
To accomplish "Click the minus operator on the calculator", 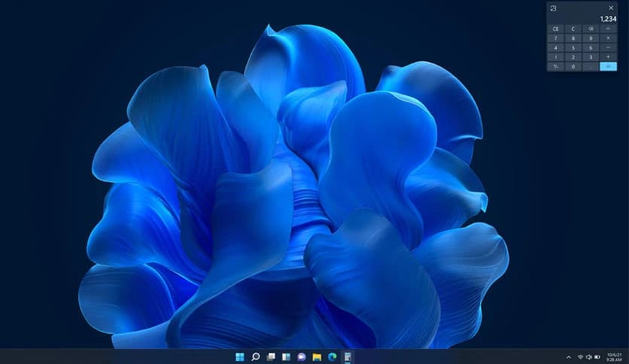I will pos(608,47).
